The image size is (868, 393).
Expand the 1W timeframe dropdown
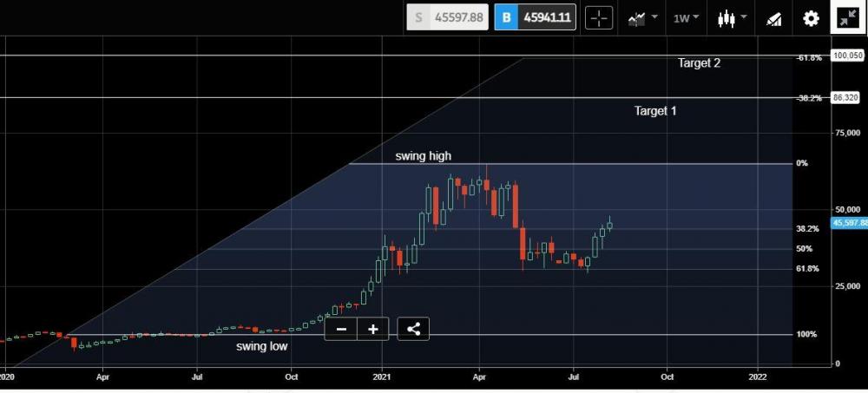(686, 18)
